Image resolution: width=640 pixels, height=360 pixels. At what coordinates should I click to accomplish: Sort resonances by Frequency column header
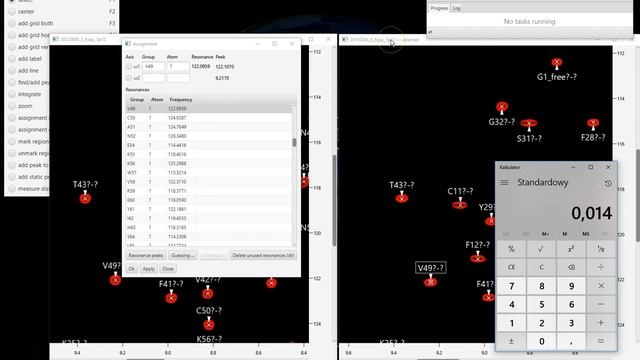181,100
